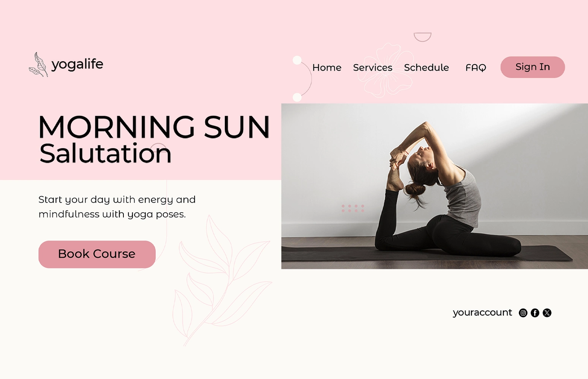Click the white dot at the bottom of the curved line
588x379 pixels.
click(x=297, y=97)
